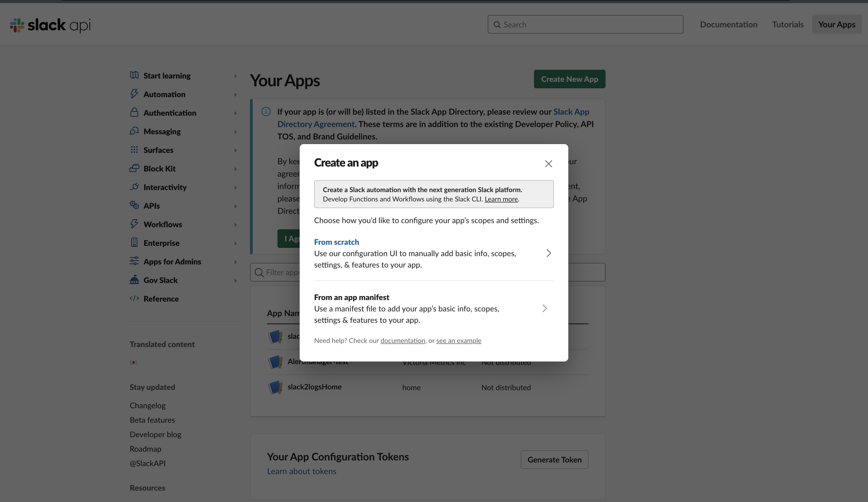868x502 pixels.
Task: Open the slack2logsHome app name
Action: 314,387
